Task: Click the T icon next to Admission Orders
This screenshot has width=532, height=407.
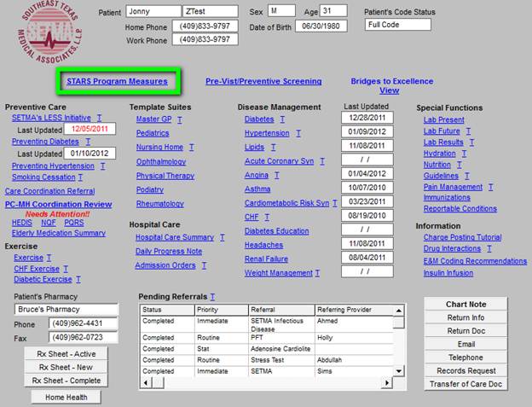Action: (205, 266)
